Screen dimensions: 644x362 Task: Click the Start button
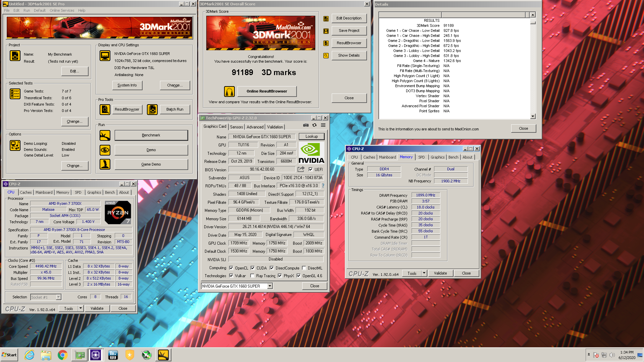tap(9, 355)
